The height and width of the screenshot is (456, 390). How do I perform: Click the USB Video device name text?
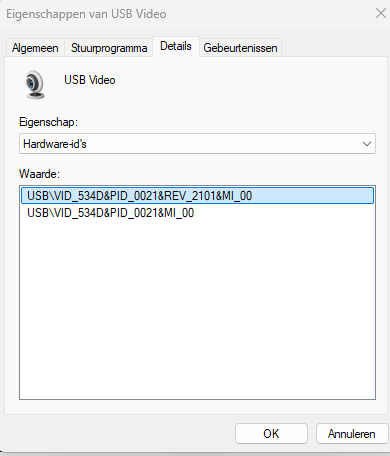click(x=90, y=80)
